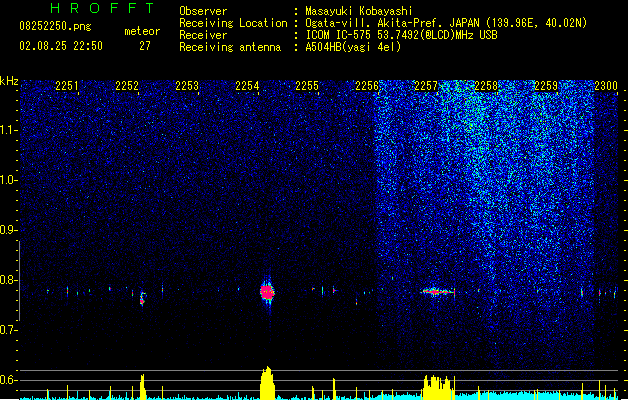Click the 2252 time marker
The image size is (629, 400).
coord(127,86)
